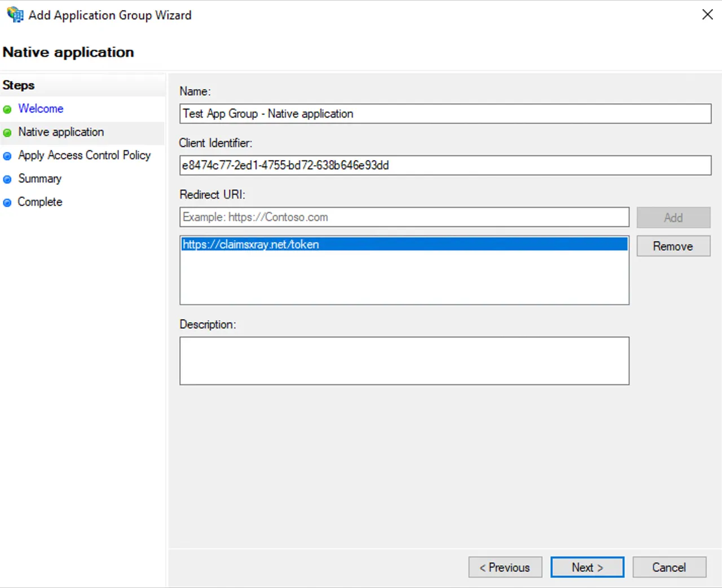Go back with the Previous button

click(505, 567)
